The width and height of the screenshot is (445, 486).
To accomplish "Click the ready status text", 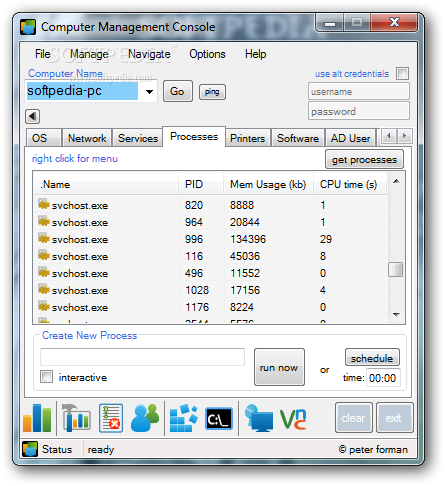I will [101, 450].
